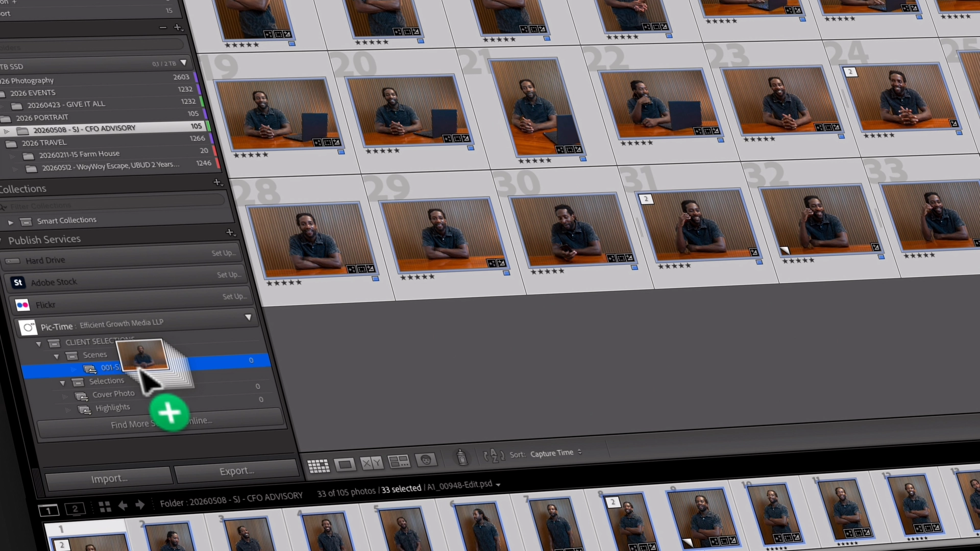The height and width of the screenshot is (551, 980).
Task: Set up Adobe Stock publish service
Action: pos(229,274)
